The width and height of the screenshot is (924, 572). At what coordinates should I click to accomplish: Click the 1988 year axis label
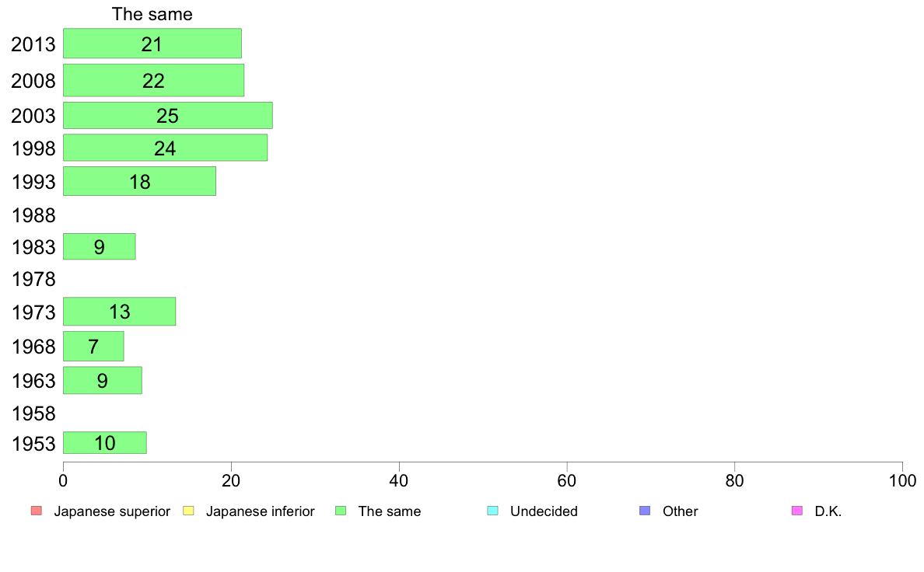pyautogui.click(x=33, y=215)
